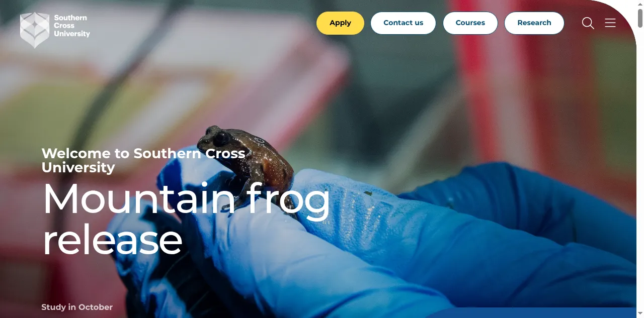
Task: Click the word release in the headline
Action: coord(112,240)
